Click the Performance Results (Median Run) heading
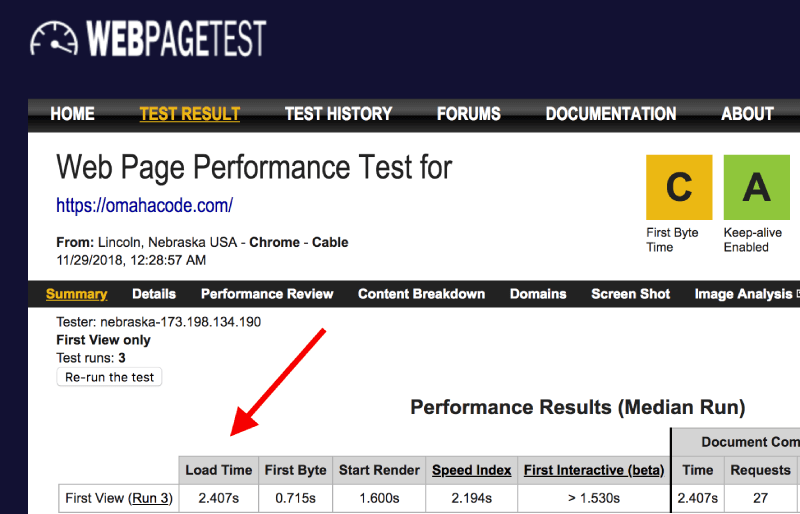 578,407
